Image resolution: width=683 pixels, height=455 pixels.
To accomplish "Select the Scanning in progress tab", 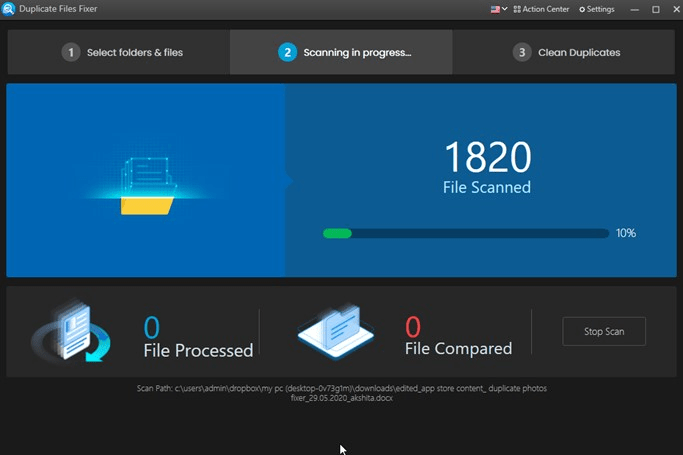I will pyautogui.click(x=341, y=52).
